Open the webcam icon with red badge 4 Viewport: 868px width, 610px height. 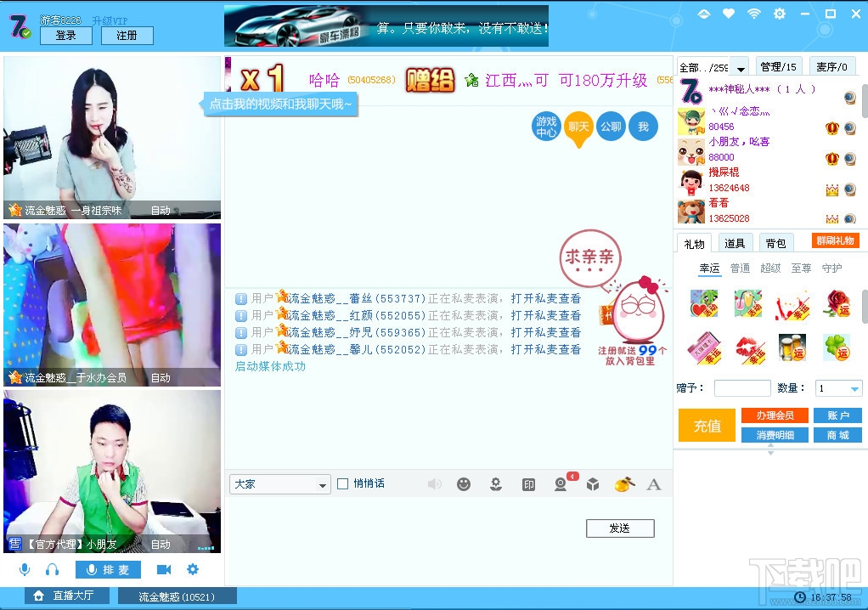[x=560, y=483]
